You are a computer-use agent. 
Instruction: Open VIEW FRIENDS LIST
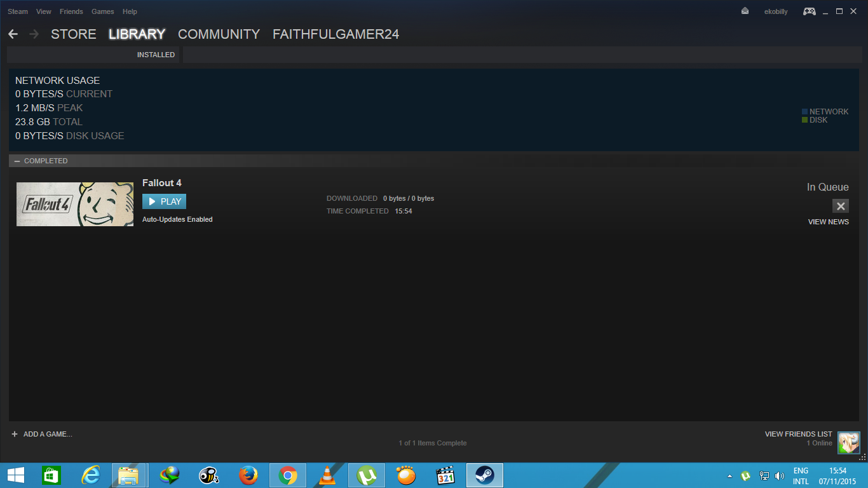(x=798, y=434)
